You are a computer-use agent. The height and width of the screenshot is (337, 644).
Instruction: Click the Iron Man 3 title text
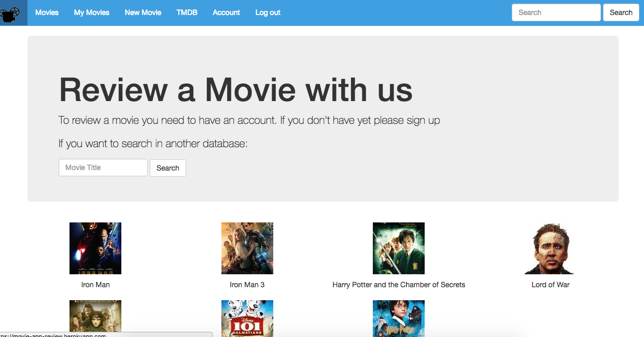click(247, 285)
